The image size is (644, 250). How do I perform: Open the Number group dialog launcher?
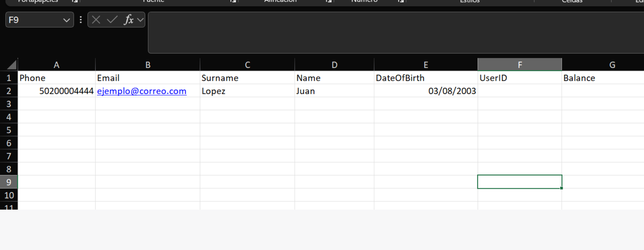click(x=401, y=1)
